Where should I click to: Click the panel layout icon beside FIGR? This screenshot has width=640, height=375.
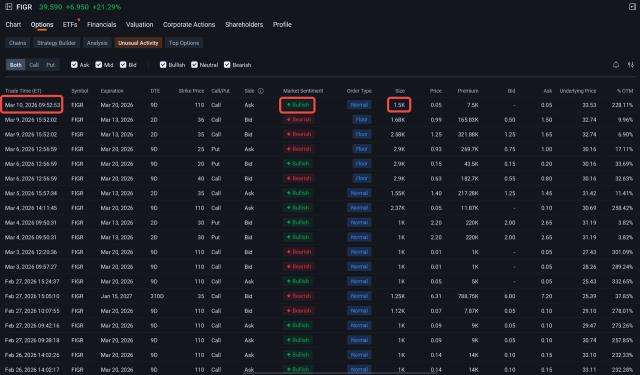pyautogui.click(x=9, y=7)
